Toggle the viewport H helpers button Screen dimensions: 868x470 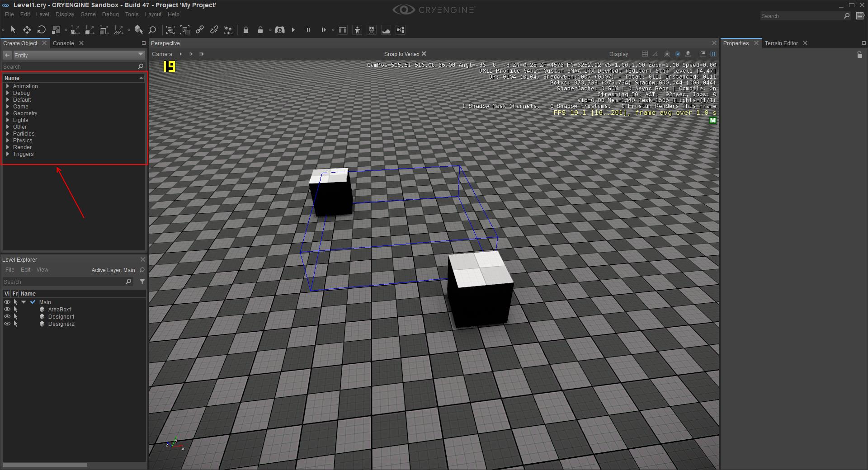click(713, 54)
